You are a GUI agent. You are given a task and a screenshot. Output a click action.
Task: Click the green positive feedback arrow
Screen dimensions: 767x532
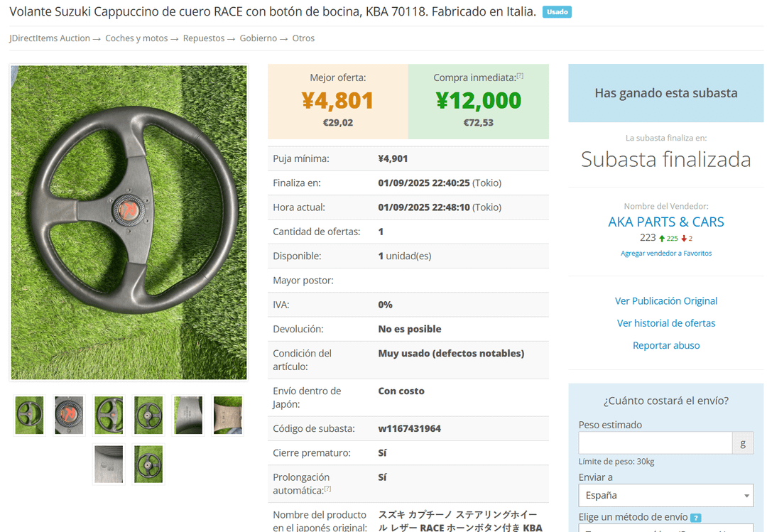coord(662,239)
